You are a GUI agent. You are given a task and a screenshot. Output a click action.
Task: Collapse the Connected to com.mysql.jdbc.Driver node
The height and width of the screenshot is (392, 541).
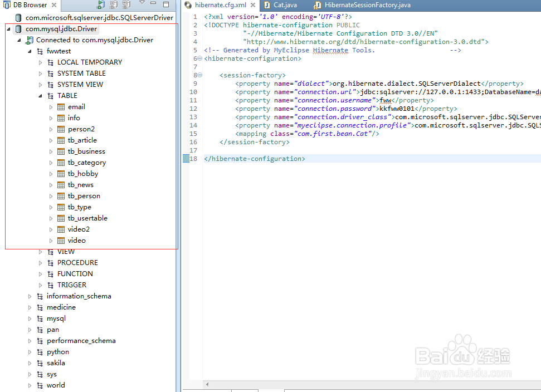[x=20, y=40]
